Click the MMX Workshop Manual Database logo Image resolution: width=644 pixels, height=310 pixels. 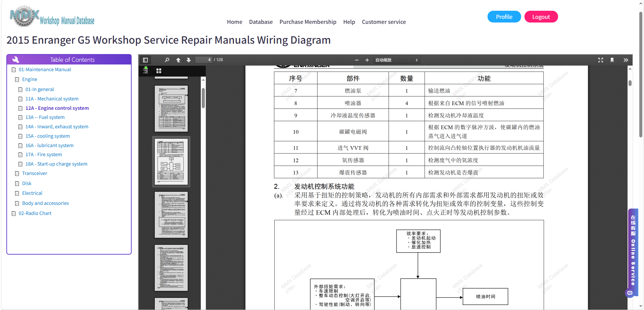52,16
